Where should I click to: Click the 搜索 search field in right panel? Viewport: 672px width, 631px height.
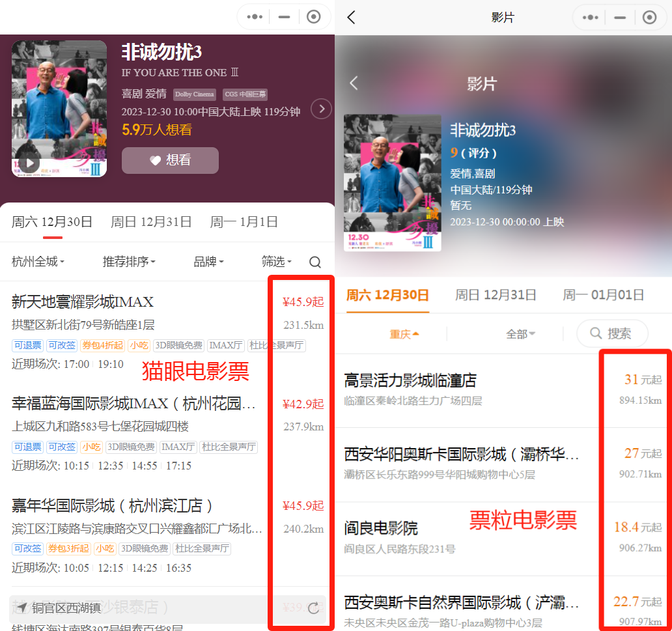click(x=612, y=333)
